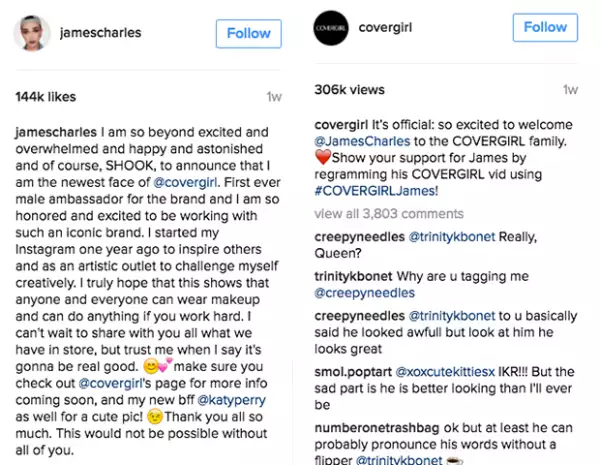Open the jamescharles name starting the caption
The height and width of the screenshot is (465, 600).
pos(56,132)
